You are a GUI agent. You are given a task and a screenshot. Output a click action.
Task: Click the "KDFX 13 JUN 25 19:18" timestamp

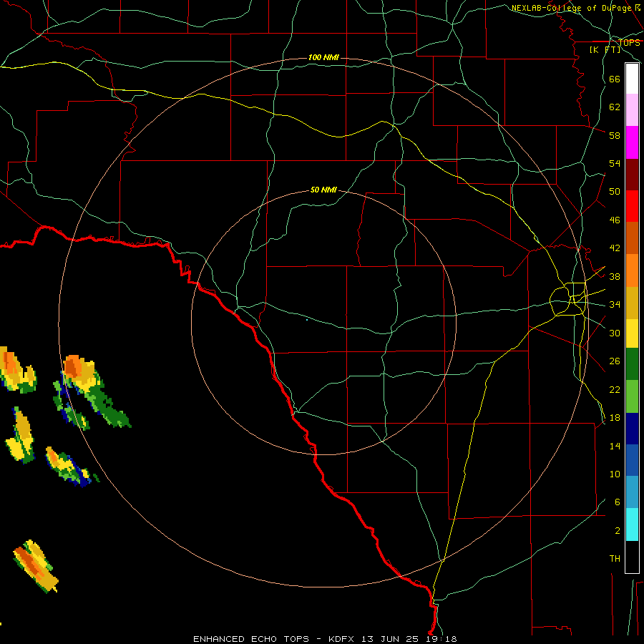tap(393, 639)
